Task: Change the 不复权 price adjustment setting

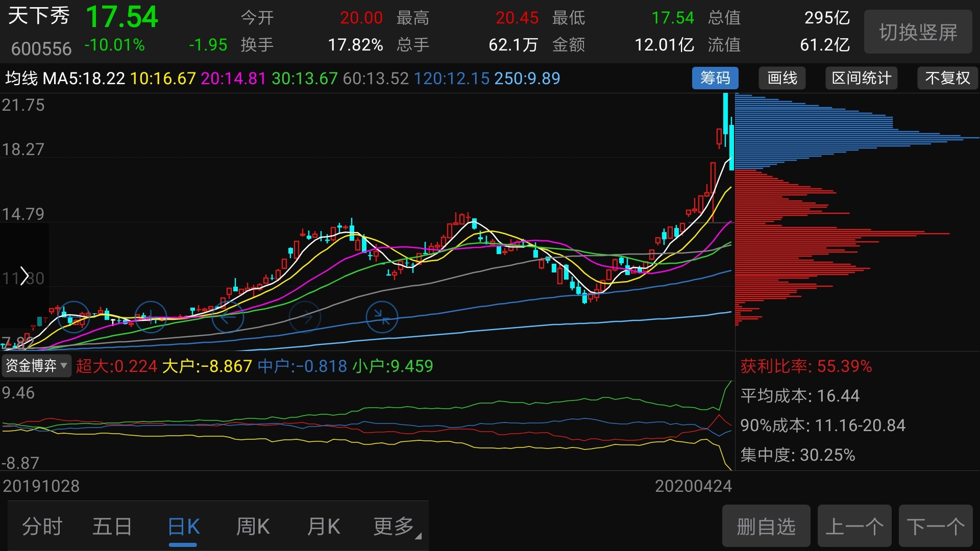Action: click(x=947, y=78)
